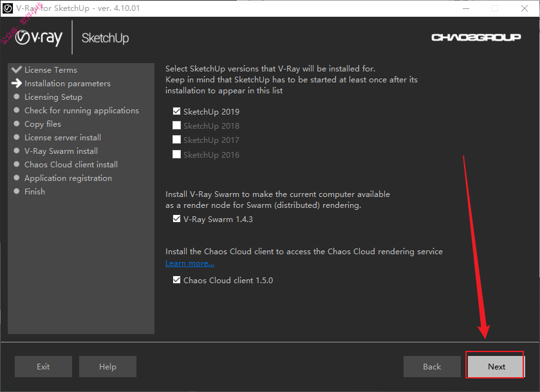This screenshot has height=392, width=540.
Task: Select the Installation parameters step
Action: 68,84
